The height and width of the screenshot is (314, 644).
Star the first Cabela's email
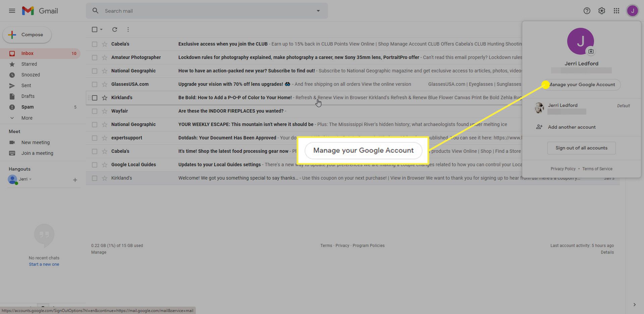pyautogui.click(x=105, y=44)
